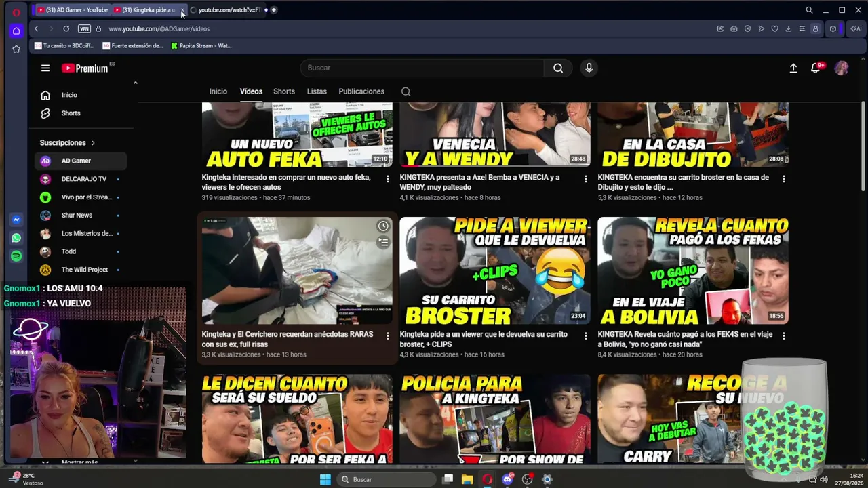The image size is (868, 488).
Task: Open the 'Revela cuanto pagó… Bolivia' thumbnail
Action: [693, 270]
